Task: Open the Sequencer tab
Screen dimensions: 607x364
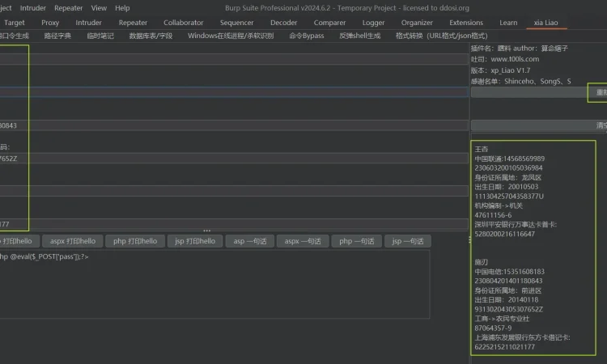Action: (x=236, y=23)
